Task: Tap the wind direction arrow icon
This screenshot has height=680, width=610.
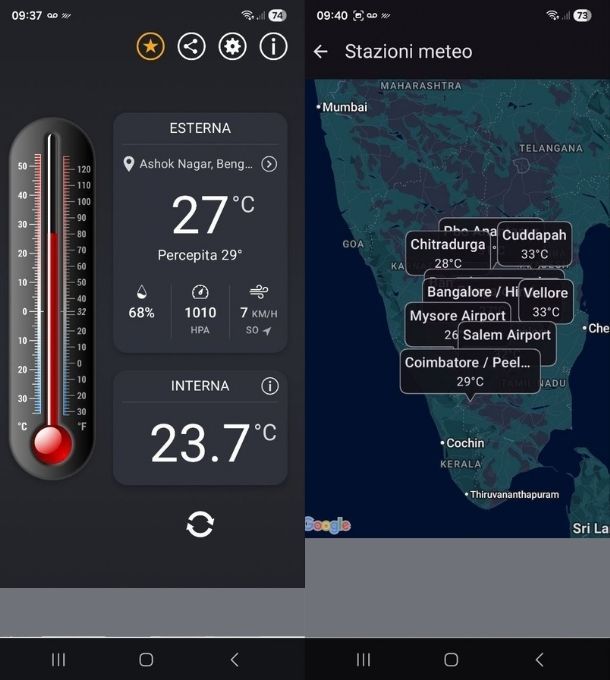Action: (267, 331)
